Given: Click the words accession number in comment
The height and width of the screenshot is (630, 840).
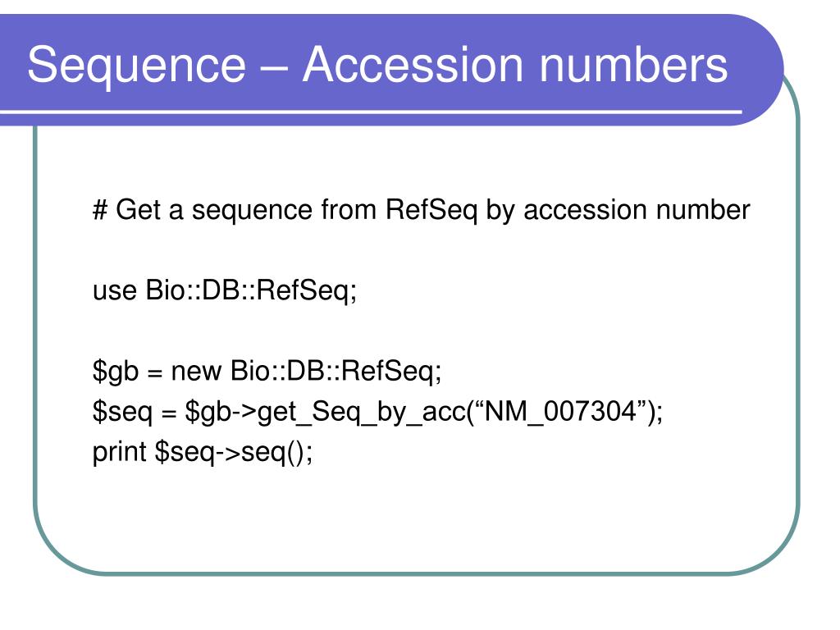Looking at the screenshot, I should point(637,210).
